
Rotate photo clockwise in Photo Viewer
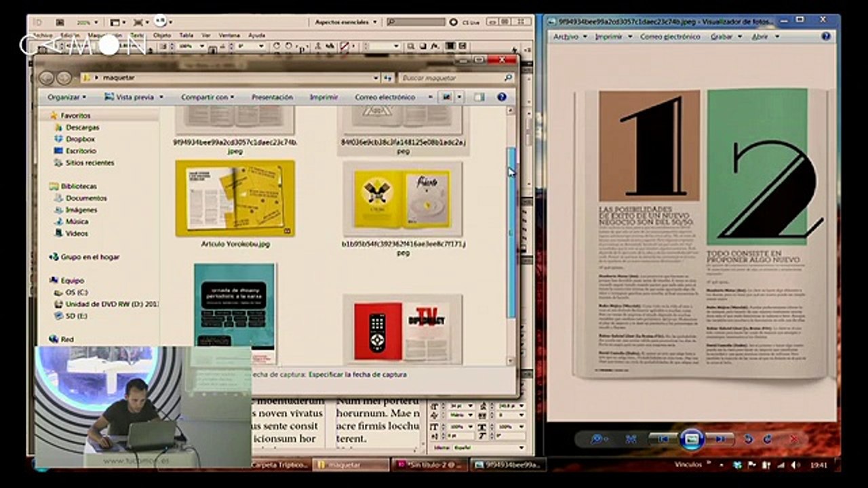[768, 439]
